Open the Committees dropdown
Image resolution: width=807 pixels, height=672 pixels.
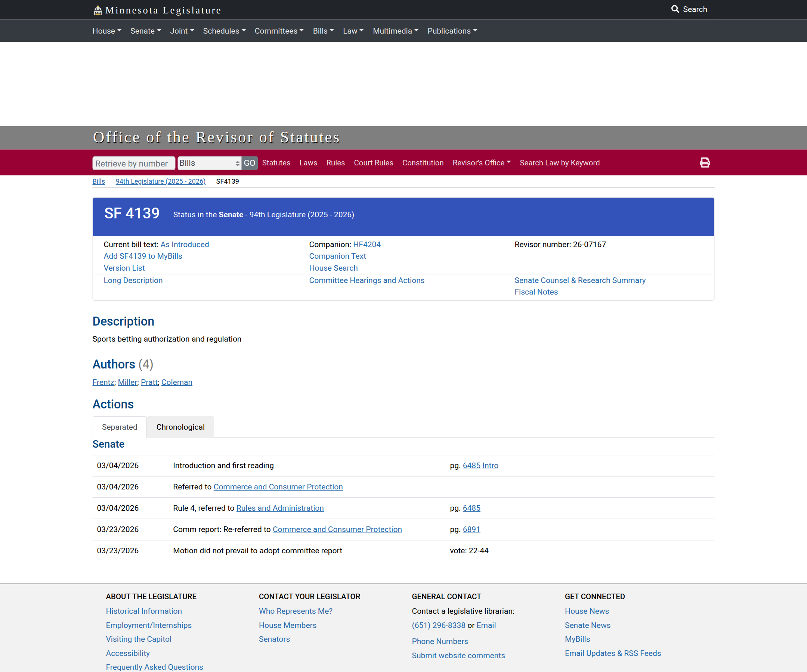(279, 31)
